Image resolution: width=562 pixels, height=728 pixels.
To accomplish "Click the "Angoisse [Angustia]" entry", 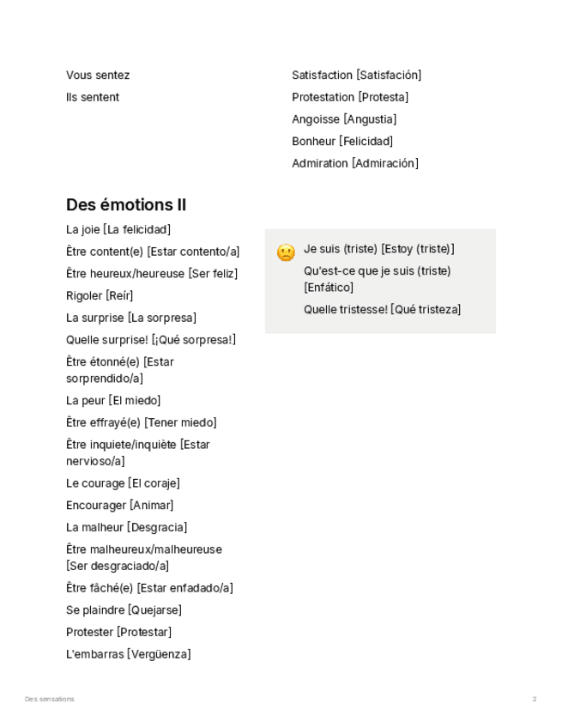I will pos(344,119).
